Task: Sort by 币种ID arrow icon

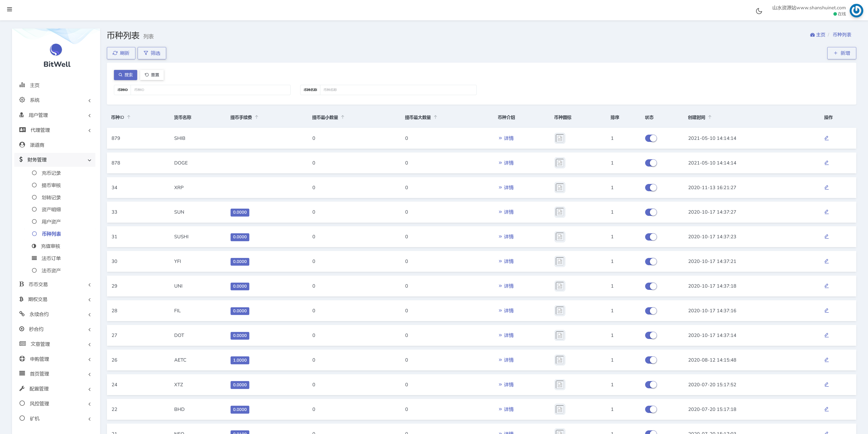Action: (x=129, y=117)
